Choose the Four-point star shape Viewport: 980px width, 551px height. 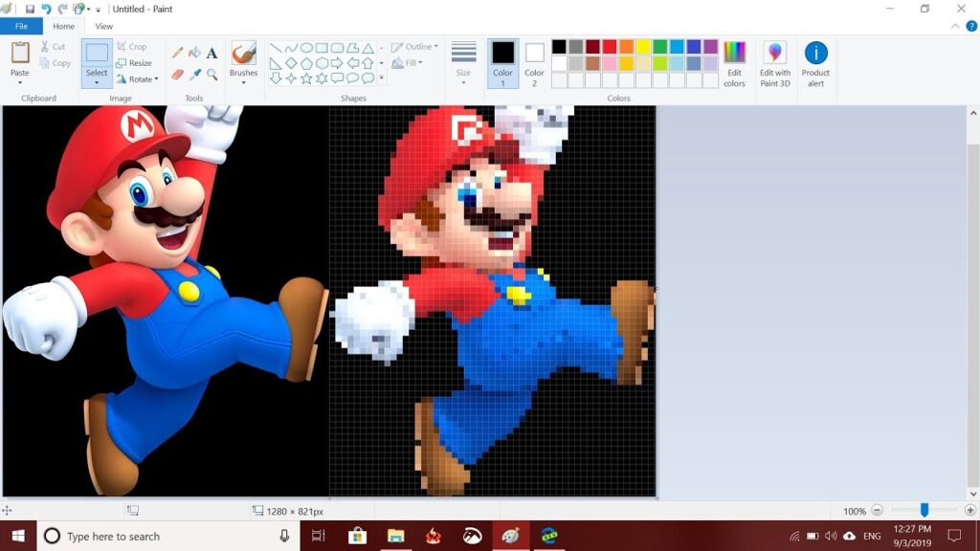(291, 78)
